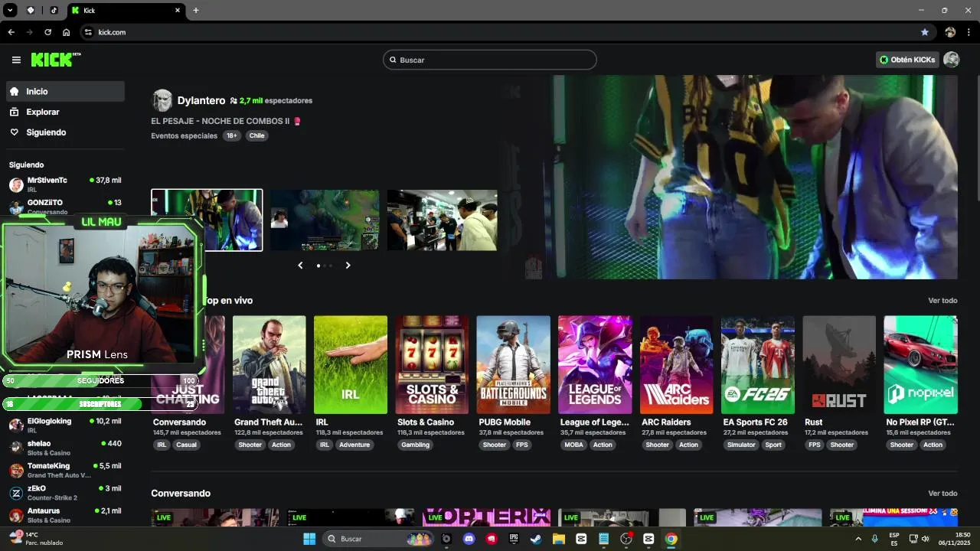Click the address bar kick.com
The width and height of the screenshot is (980, 551).
pyautogui.click(x=112, y=32)
